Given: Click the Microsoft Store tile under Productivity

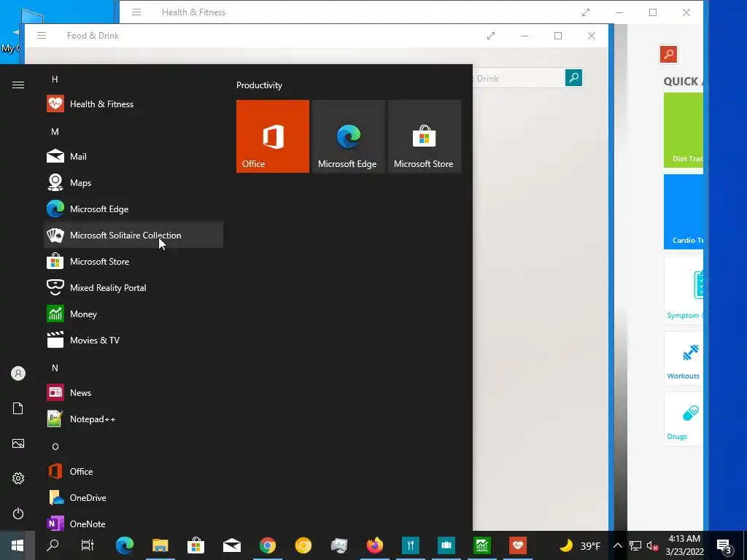Looking at the screenshot, I should point(425,136).
